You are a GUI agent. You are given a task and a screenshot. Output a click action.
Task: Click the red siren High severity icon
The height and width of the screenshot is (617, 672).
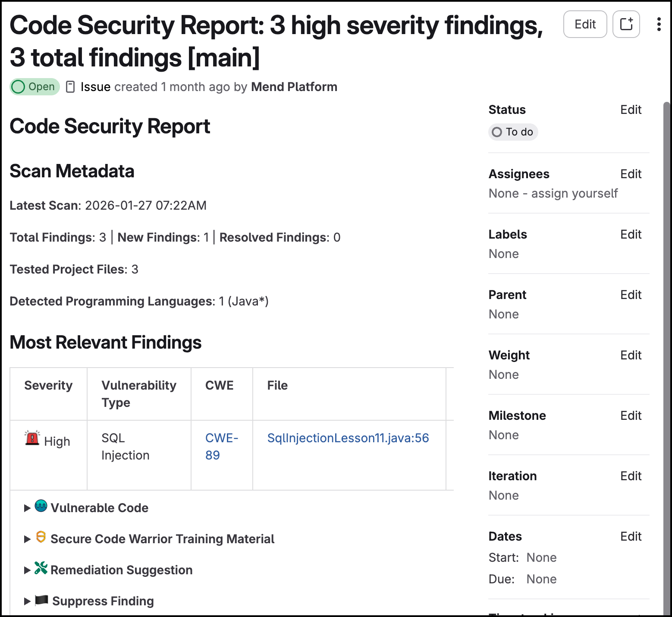click(32, 438)
